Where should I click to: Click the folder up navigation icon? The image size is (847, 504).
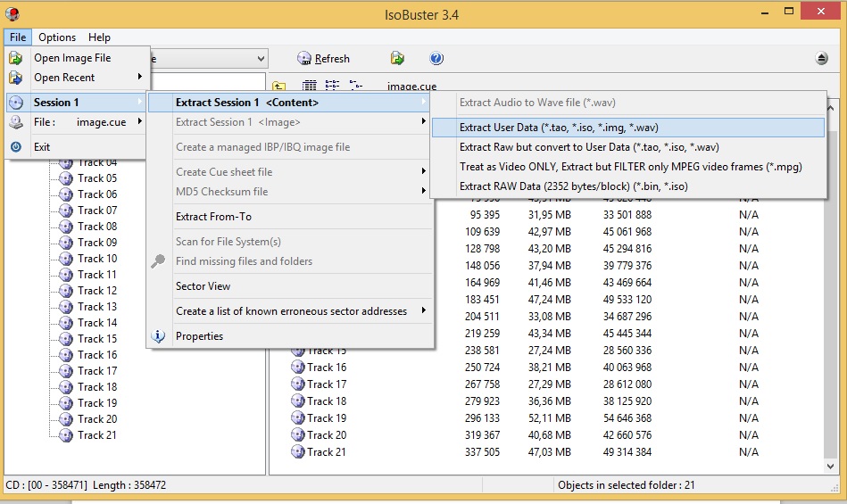click(x=279, y=86)
